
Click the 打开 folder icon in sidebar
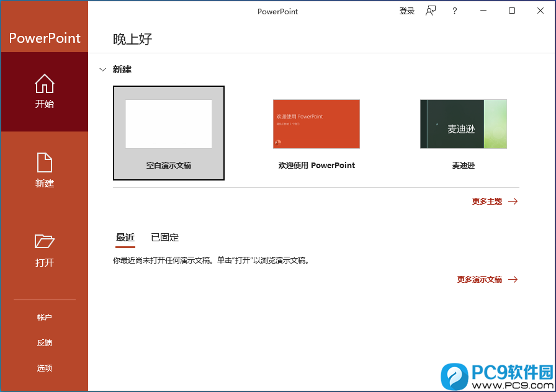pyautogui.click(x=44, y=241)
